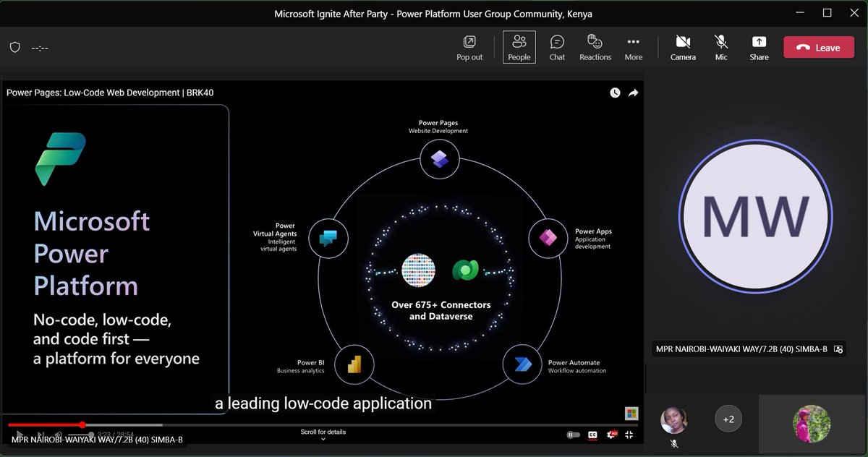
Task: Click the video volume slider
Action: [x=80, y=435]
